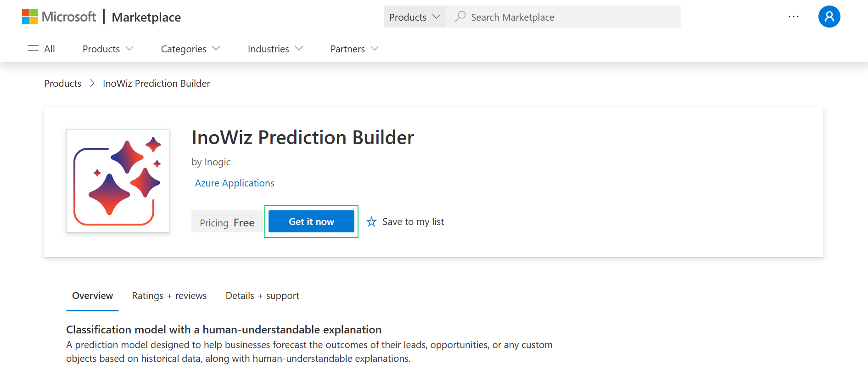
Task: Click the Microsoft logo
Action: point(59,17)
